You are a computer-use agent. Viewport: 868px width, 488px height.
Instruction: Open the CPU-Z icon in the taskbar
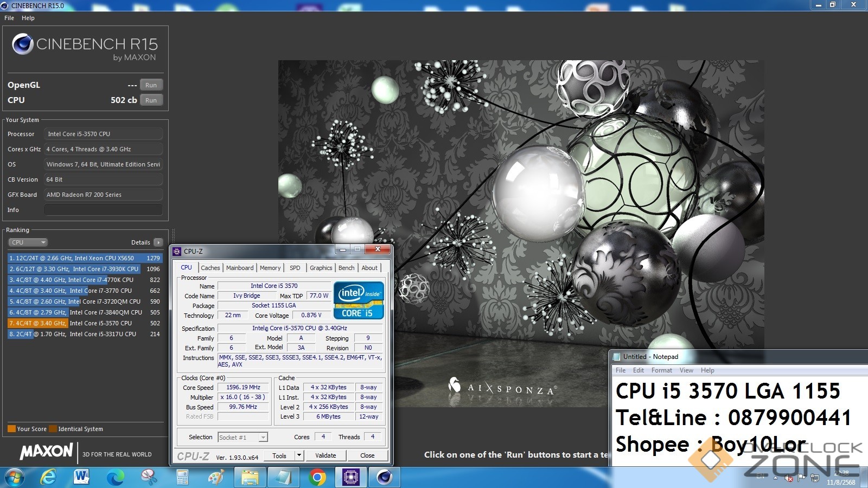pyautogui.click(x=350, y=477)
